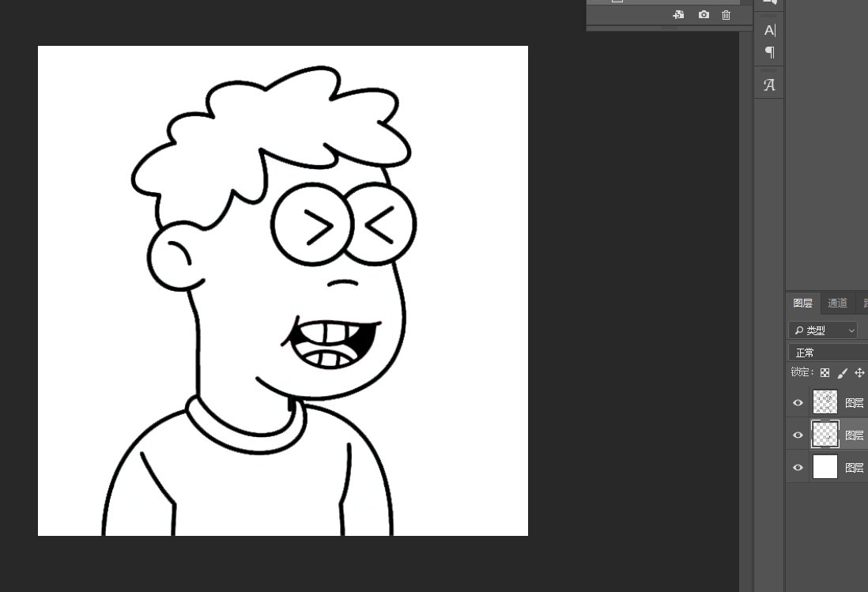Select the highlighted middle layer thumbnail
The image size is (868, 592).
coord(825,435)
